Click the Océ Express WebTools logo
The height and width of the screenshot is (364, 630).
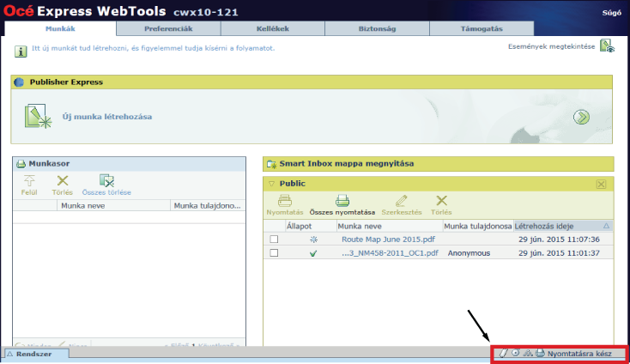click(x=85, y=11)
